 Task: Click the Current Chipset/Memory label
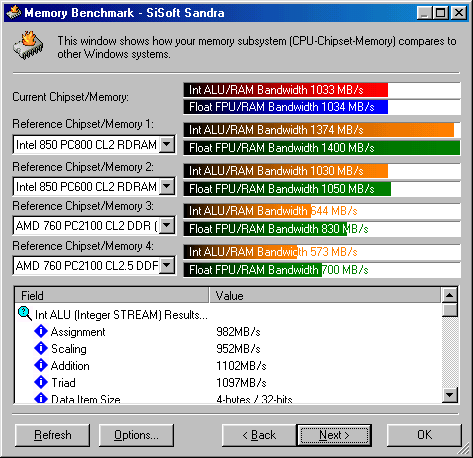tap(70, 97)
